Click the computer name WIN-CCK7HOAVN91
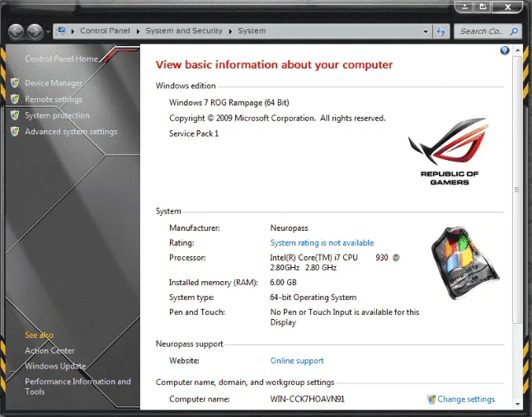The height and width of the screenshot is (417, 532). tap(308, 399)
